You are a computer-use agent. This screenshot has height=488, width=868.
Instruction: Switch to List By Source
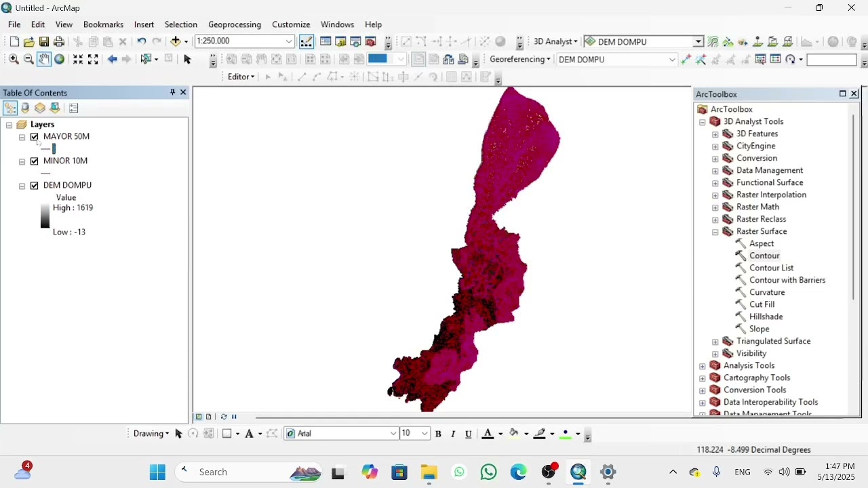(25, 108)
